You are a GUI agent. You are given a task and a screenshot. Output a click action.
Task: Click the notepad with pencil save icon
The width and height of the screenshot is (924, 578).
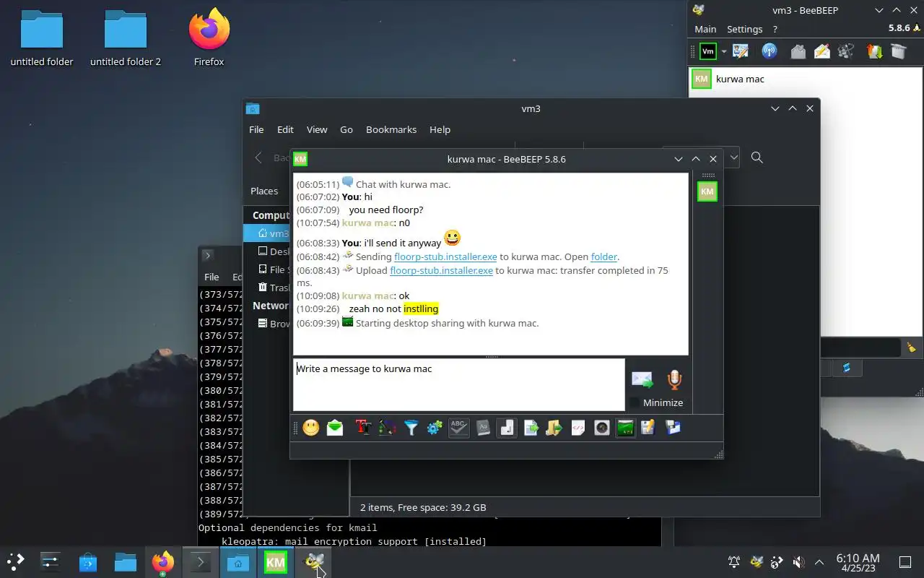pos(648,428)
